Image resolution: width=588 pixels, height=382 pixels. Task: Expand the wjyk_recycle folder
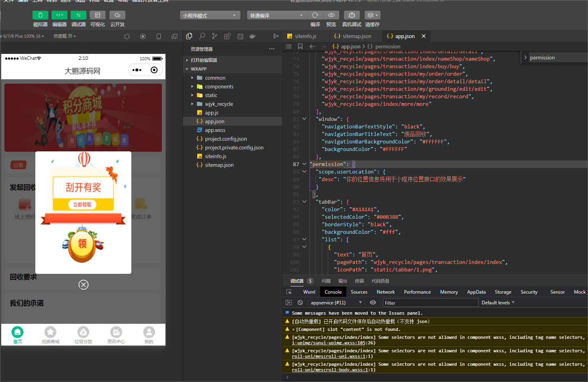(x=219, y=104)
